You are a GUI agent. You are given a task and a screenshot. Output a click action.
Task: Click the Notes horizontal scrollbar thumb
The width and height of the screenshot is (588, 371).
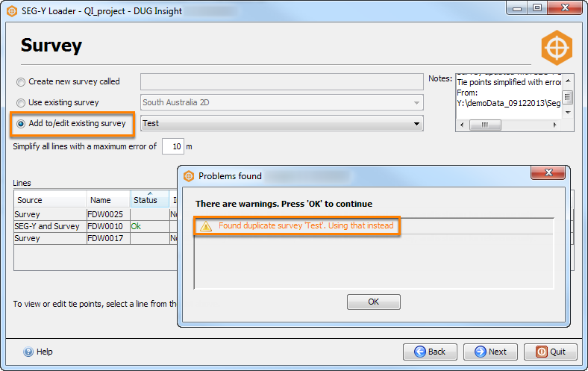pyautogui.click(x=485, y=125)
